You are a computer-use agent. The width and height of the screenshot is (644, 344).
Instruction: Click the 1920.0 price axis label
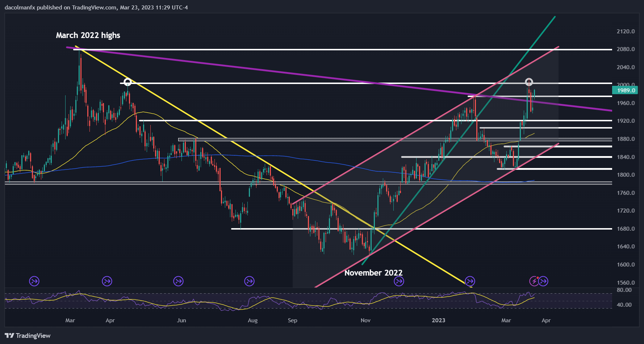[626, 121]
